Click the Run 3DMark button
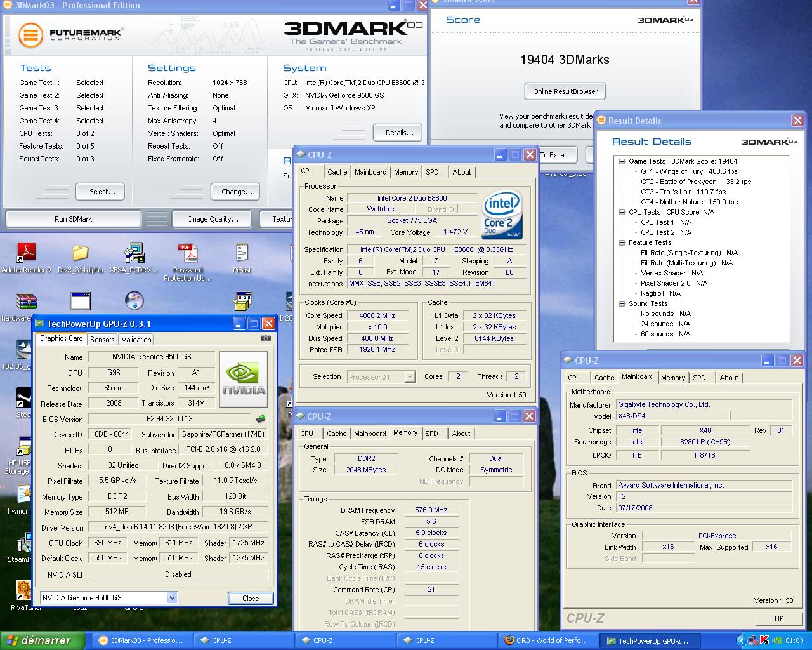 coord(73,219)
